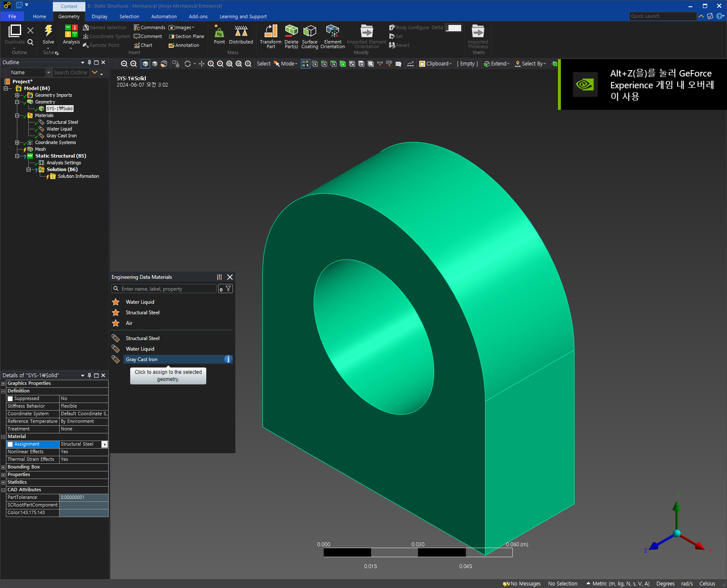Click the Search Outline input field

[x=71, y=73]
